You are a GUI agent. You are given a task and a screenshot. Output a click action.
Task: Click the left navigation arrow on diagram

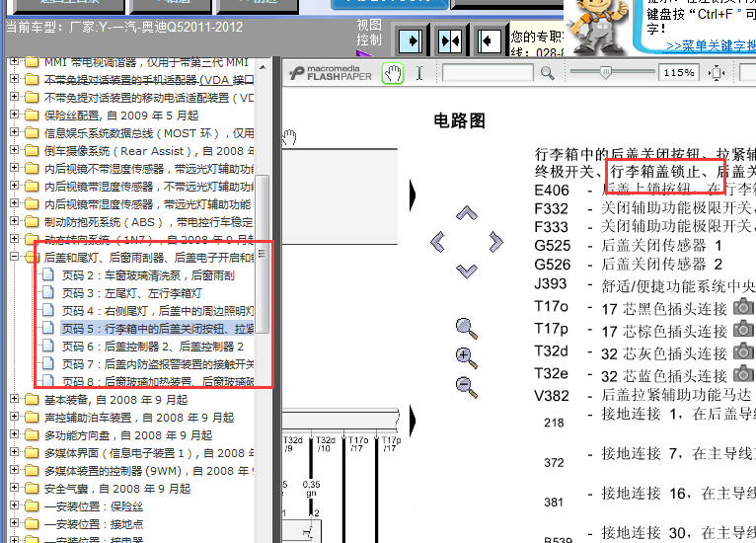(x=438, y=242)
